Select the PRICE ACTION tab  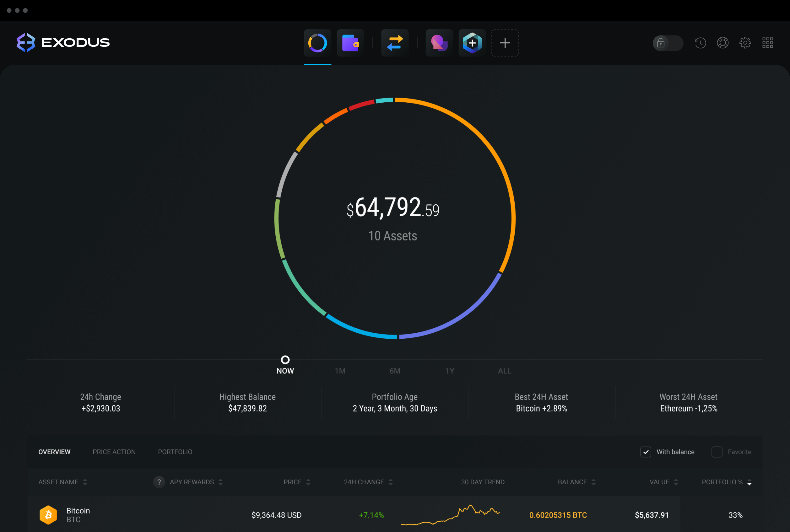click(113, 452)
